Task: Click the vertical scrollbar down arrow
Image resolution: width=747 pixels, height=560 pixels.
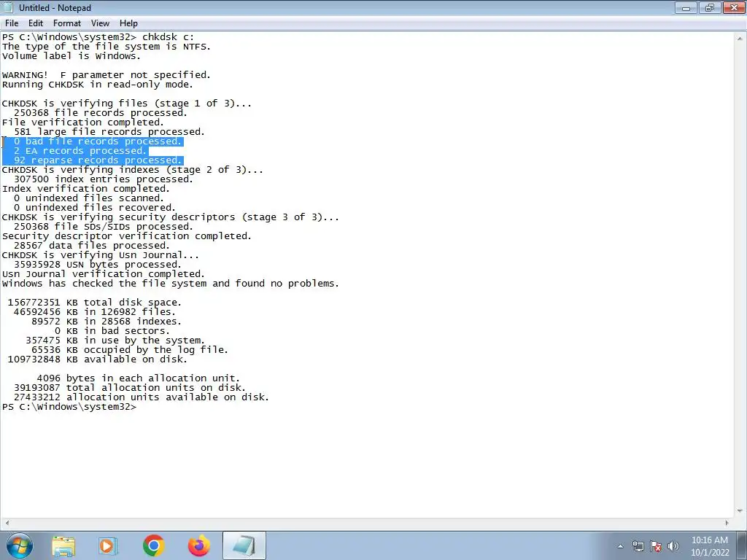Action: click(740, 511)
